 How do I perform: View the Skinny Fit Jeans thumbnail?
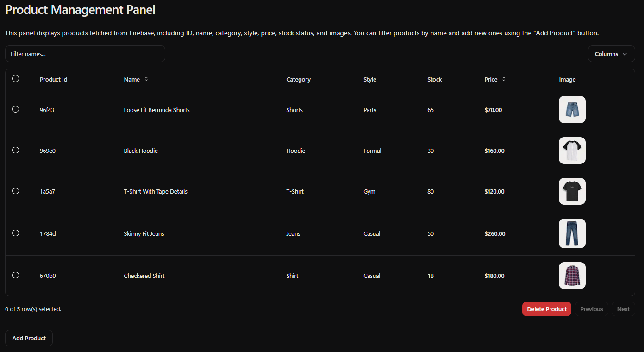[572, 233]
